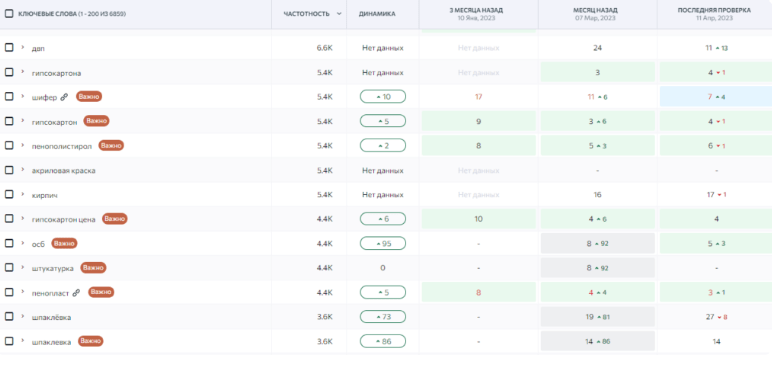Expand the двп keyword row
This screenshot has height=391, width=772.
pyautogui.click(x=23, y=47)
